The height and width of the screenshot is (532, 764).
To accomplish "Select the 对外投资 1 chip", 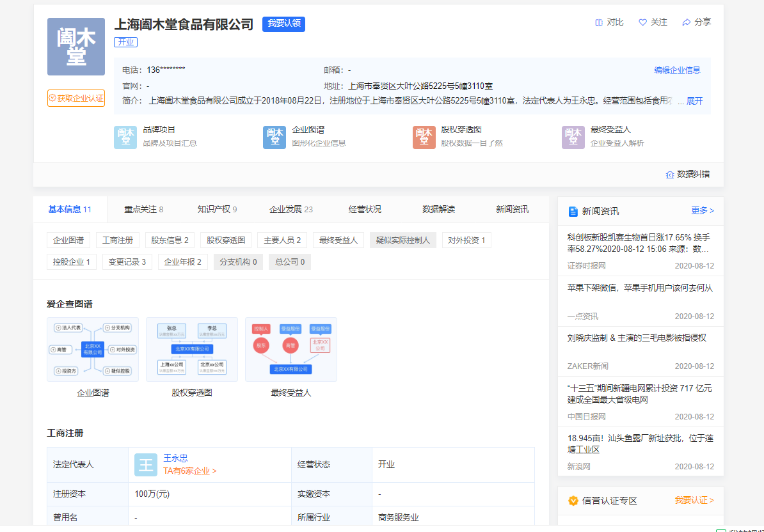I will point(466,240).
